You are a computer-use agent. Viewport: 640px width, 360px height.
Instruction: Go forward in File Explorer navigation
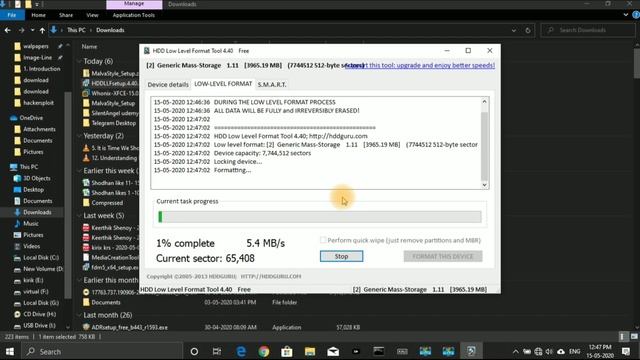pos(21,30)
